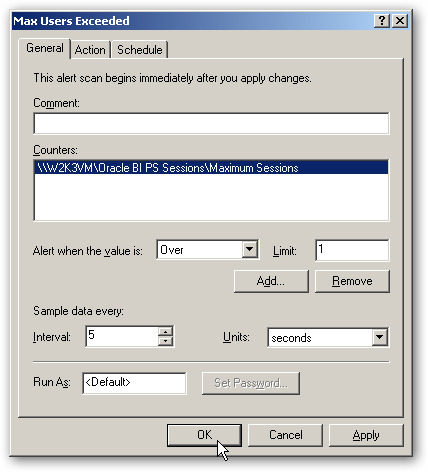Switch to the Action tab
Image resolution: width=428 pixels, height=472 pixels.
(x=90, y=50)
